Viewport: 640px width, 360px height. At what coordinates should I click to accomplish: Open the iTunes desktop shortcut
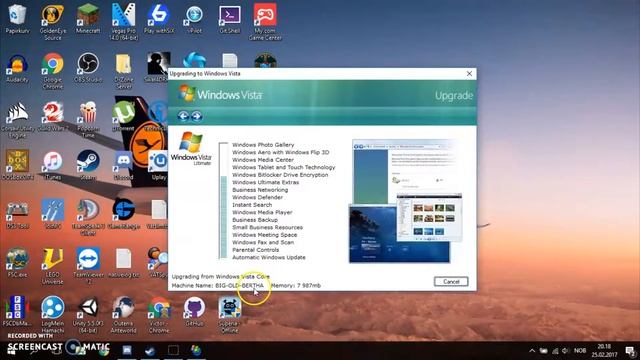coord(53,165)
